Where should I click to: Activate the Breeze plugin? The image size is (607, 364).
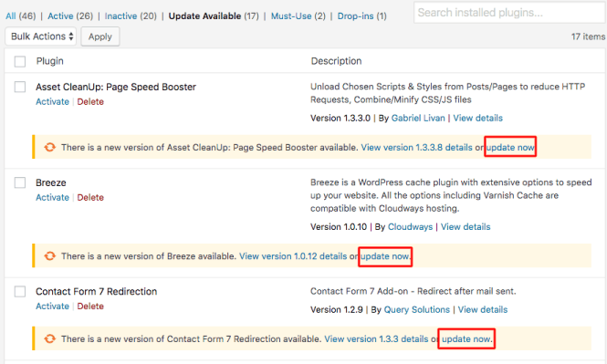point(52,197)
